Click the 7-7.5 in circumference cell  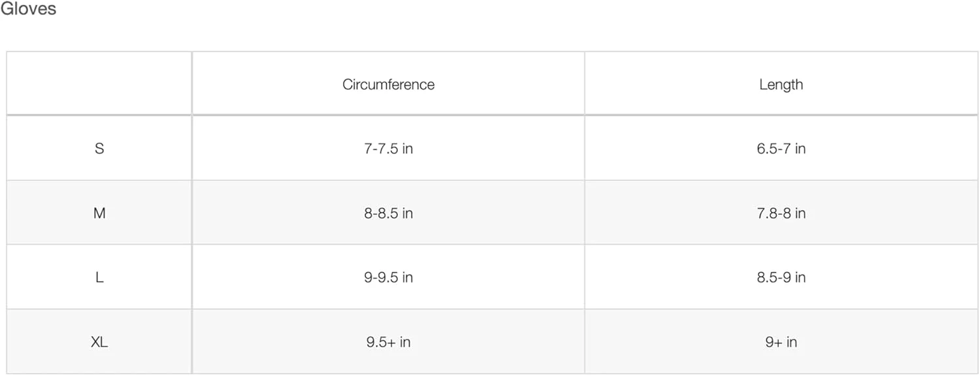[x=388, y=148]
